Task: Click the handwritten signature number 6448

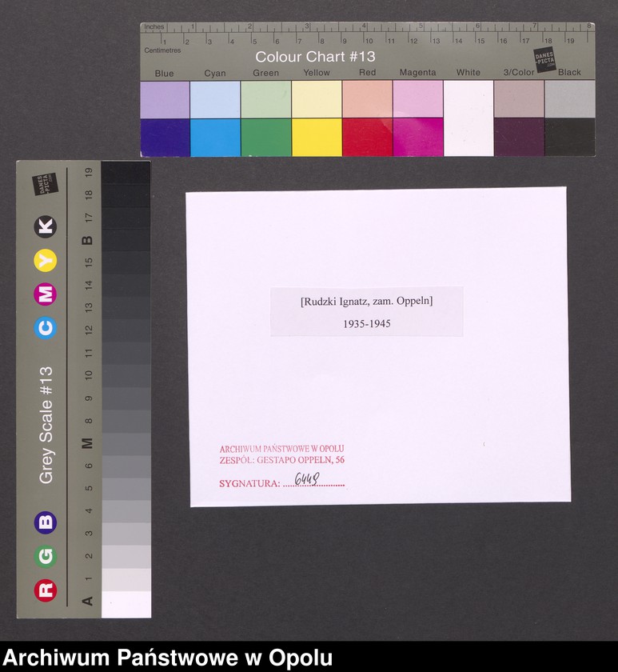Action: 307,478
